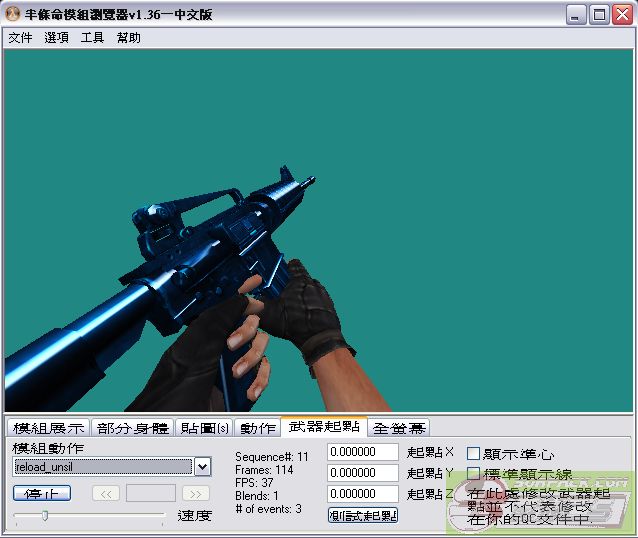
Task: Step to previous frame with << button
Action: pyautogui.click(x=106, y=493)
